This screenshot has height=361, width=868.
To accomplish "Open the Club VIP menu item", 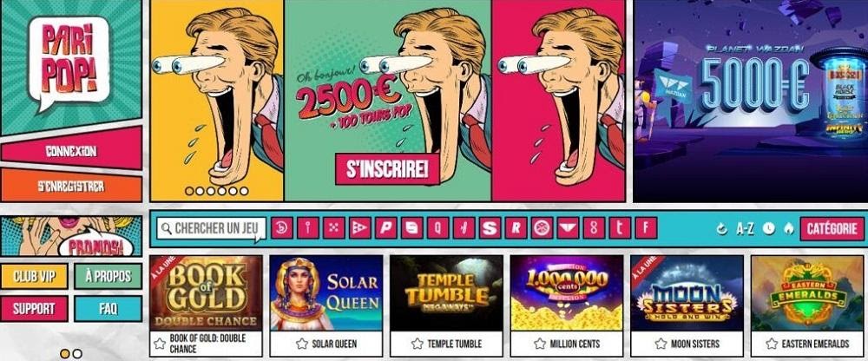I will coord(34,276).
